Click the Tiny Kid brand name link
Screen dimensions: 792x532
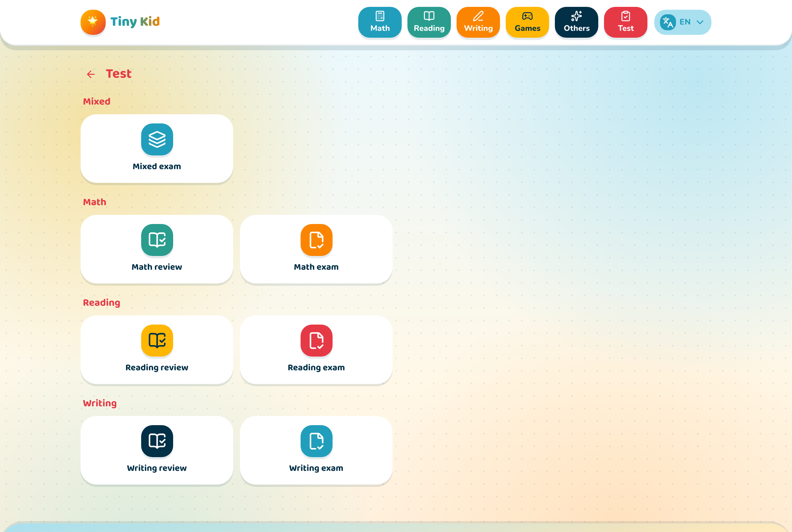pyautogui.click(x=135, y=22)
